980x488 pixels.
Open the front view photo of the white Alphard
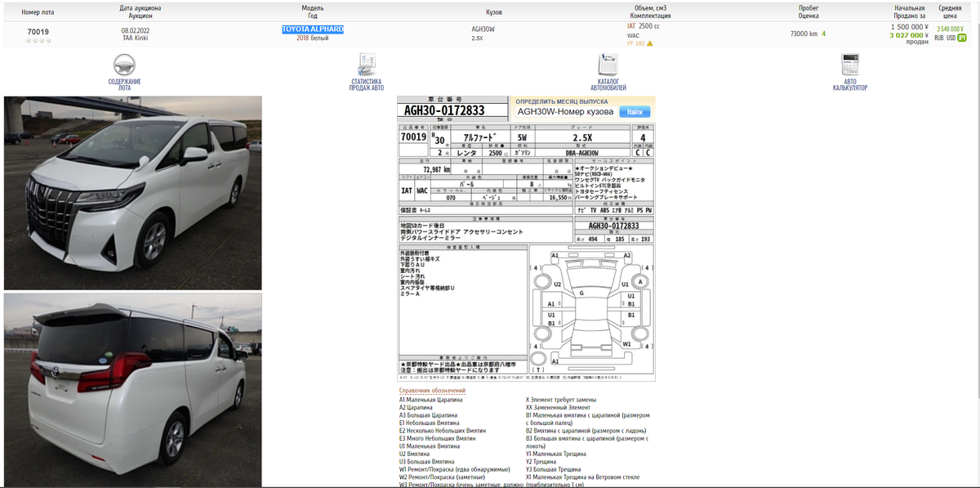pos(133,193)
